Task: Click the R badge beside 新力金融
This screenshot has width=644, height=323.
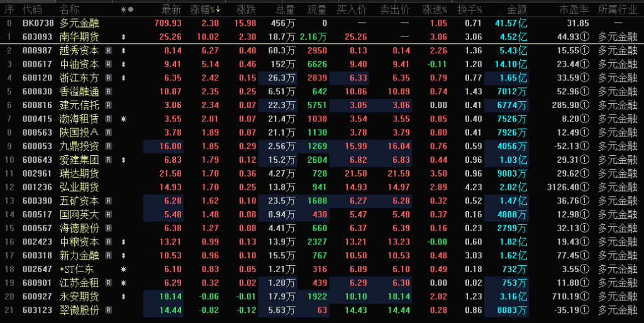Action: coord(108,256)
